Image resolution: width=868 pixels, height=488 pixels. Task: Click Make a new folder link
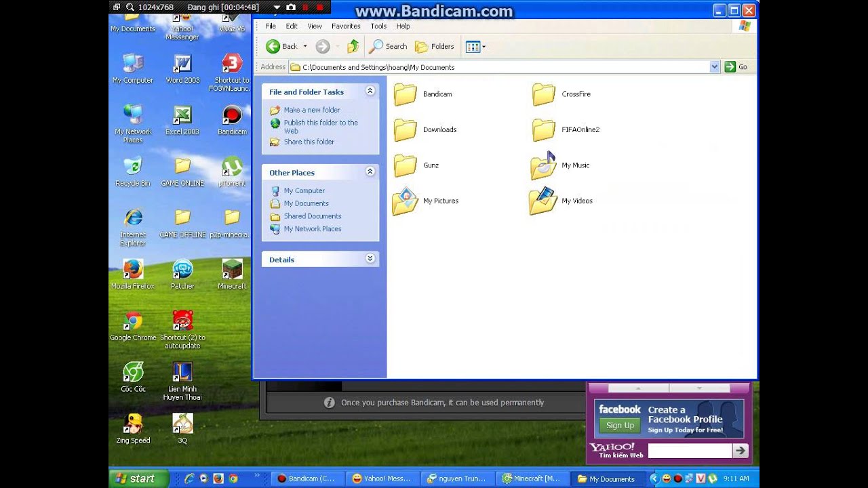tap(312, 110)
